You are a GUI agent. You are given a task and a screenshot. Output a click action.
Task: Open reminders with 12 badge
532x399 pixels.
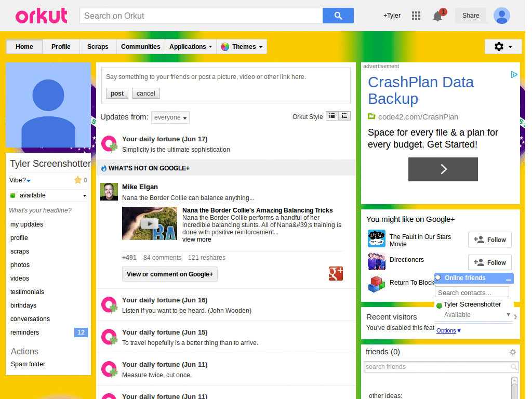click(49, 332)
